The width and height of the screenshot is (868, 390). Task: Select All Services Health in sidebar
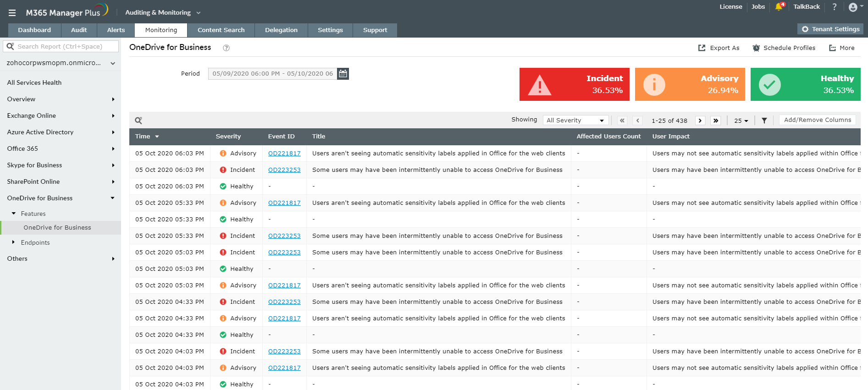tap(34, 82)
